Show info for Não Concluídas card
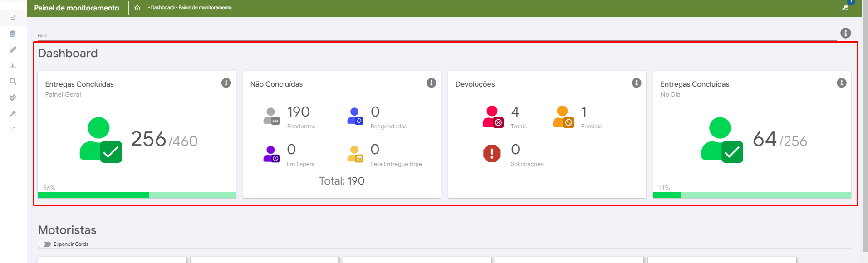868x263 pixels. point(431,83)
